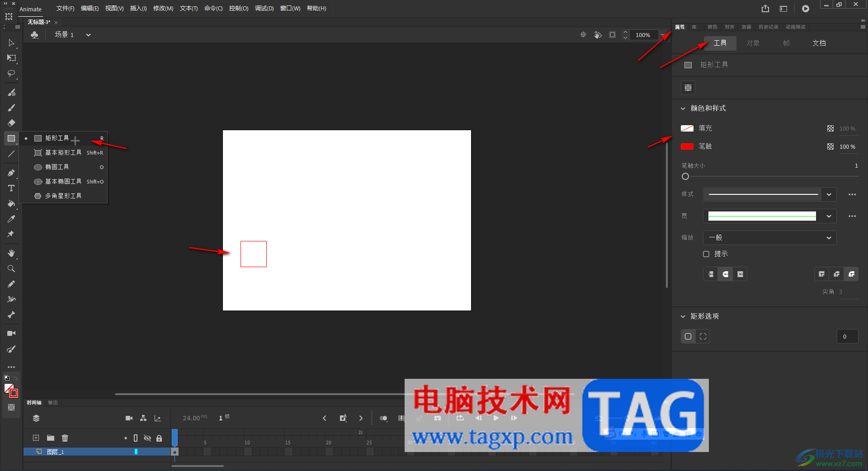This screenshot has height=471, width=868.
Task: Delete the layer with the trash icon
Action: (x=65, y=438)
